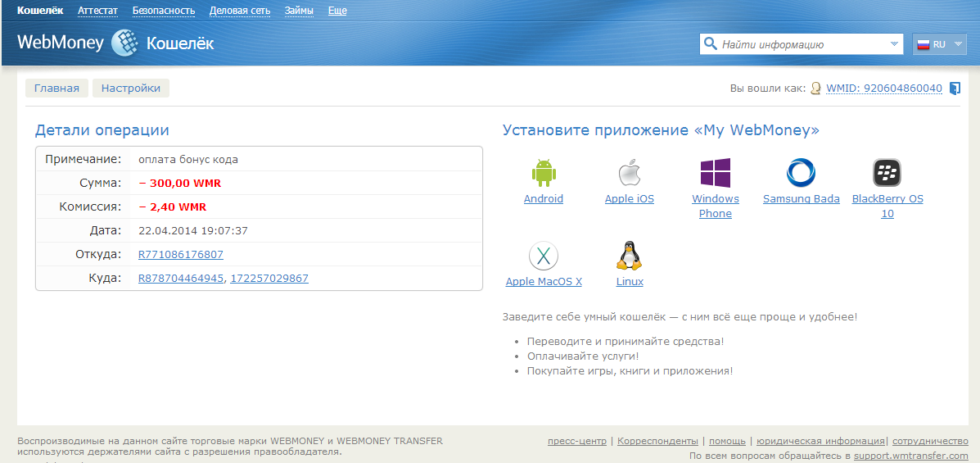
Task: Click bullet Покупайте игры, книги и приложения!
Action: click(x=630, y=371)
